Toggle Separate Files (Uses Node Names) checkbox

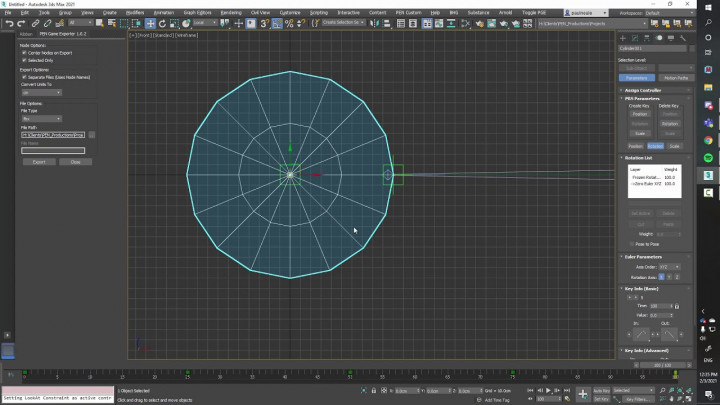(24, 77)
